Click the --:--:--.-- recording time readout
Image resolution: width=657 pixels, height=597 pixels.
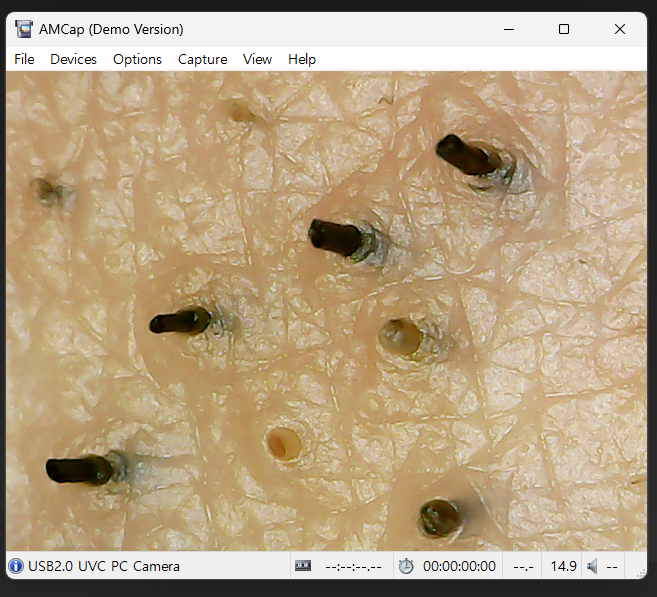pyautogui.click(x=353, y=567)
